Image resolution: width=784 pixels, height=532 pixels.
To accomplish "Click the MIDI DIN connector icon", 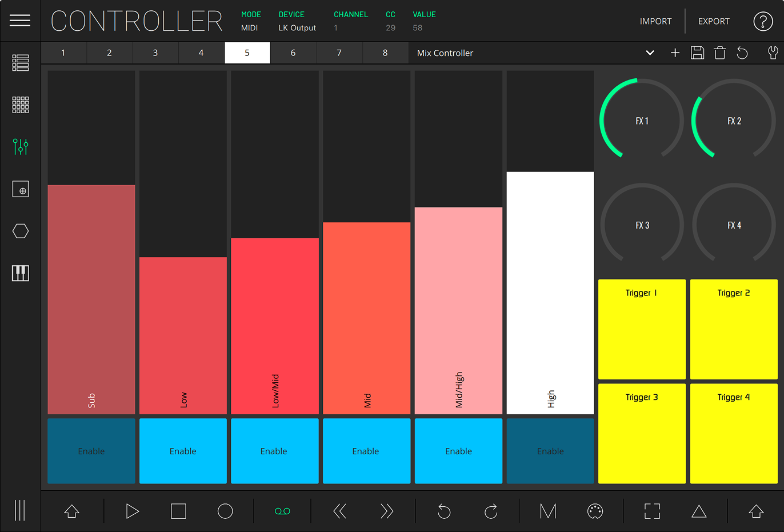I will [594, 511].
